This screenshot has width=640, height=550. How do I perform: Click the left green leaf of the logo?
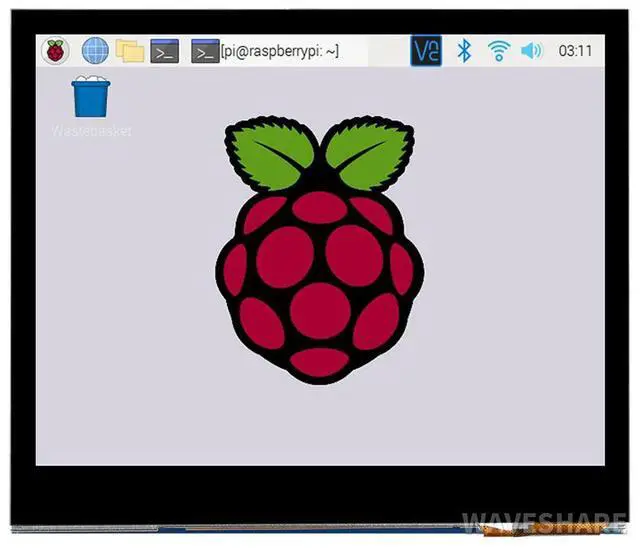pos(270,155)
